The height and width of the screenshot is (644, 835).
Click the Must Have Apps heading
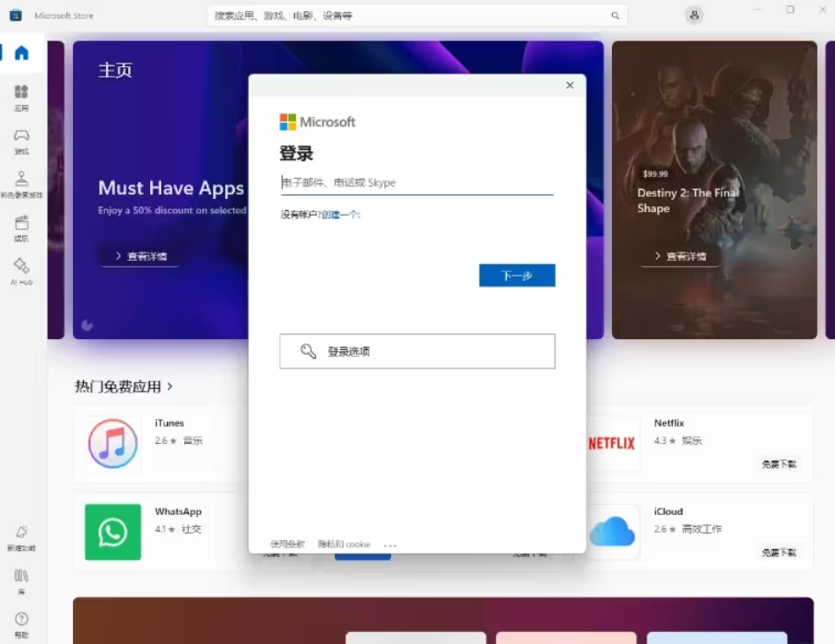[x=171, y=188]
